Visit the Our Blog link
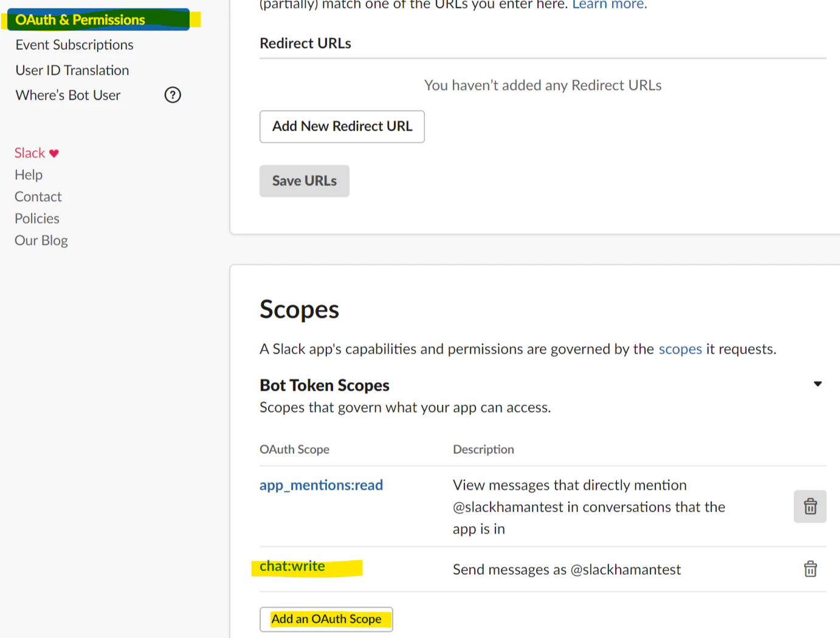 [x=41, y=241]
